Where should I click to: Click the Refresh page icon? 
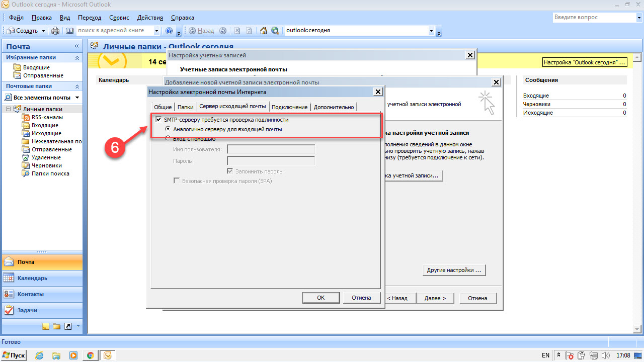coord(249,31)
